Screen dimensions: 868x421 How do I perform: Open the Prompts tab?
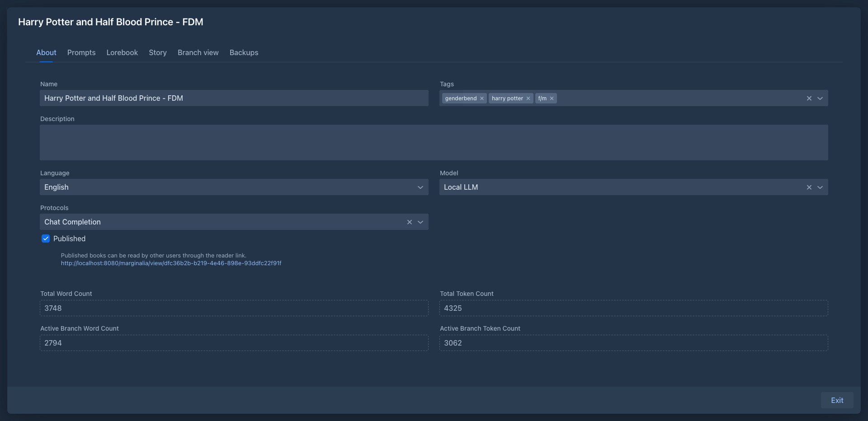click(x=81, y=52)
